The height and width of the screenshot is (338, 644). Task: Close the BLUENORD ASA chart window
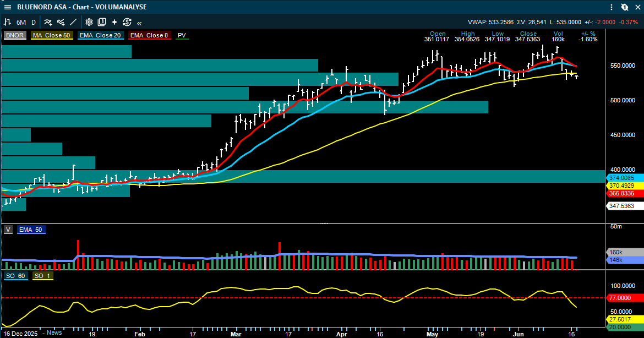637,7
